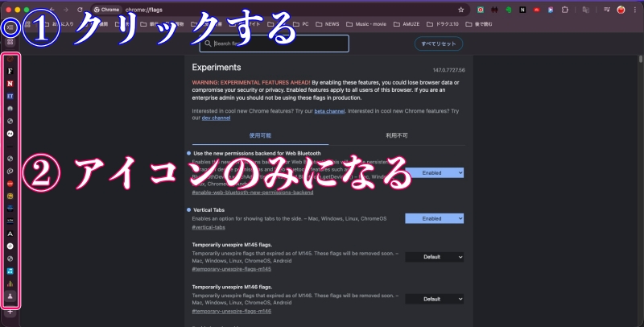
Task: Open the M146 flags Default dropdown
Action: [x=434, y=298]
